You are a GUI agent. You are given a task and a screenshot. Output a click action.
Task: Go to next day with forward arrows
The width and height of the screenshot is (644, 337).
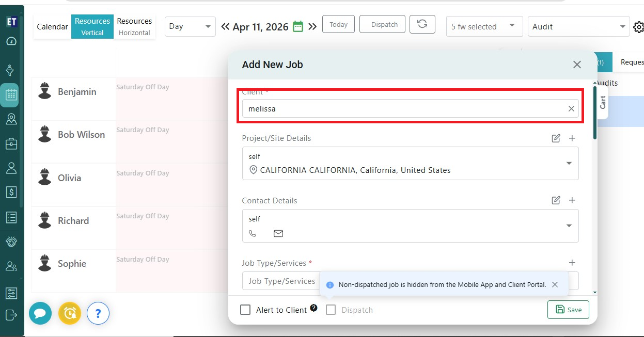312,27
